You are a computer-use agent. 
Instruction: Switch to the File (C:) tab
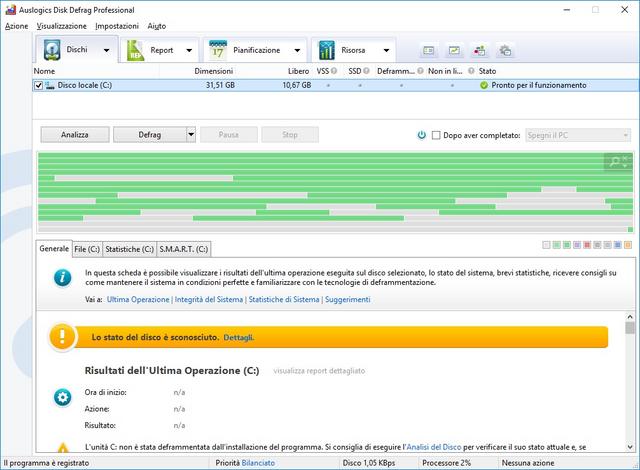(87, 249)
